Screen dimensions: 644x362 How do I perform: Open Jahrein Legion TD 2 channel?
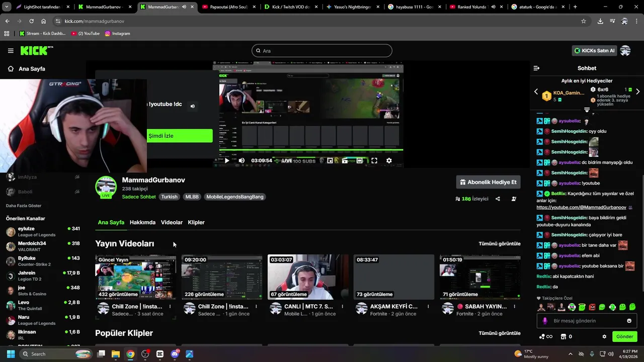pyautogui.click(x=43, y=276)
